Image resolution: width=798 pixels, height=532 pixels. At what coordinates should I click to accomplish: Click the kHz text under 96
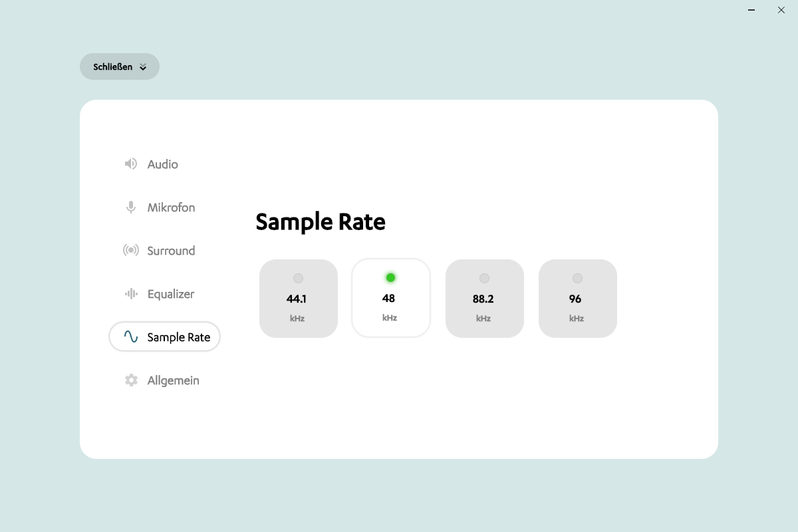click(x=577, y=319)
